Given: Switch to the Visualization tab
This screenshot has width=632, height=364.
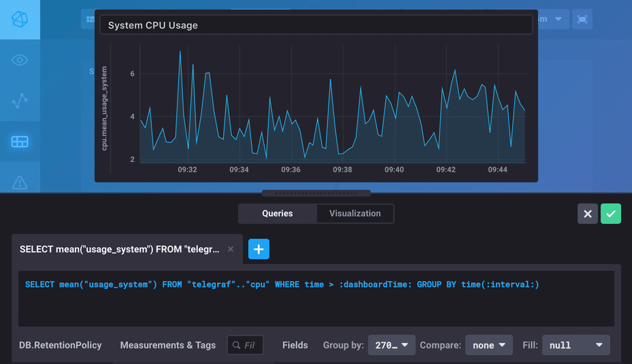Looking at the screenshot, I should 355,214.
